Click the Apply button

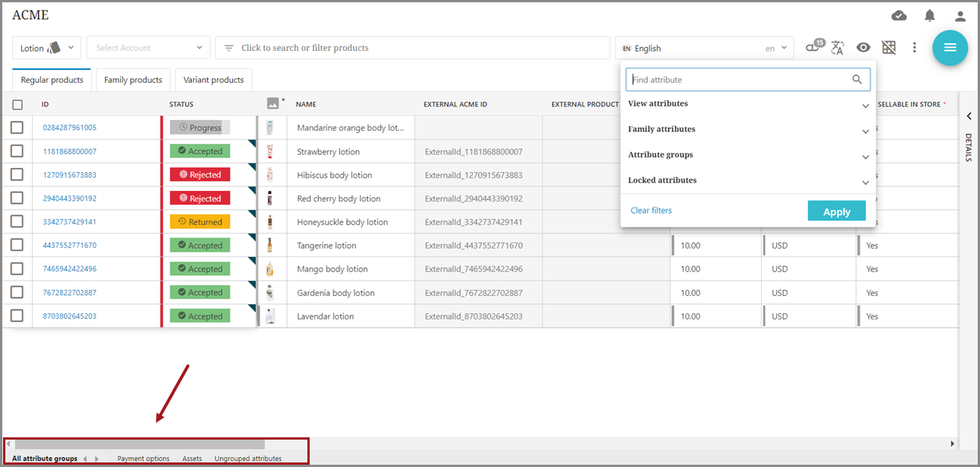836,211
